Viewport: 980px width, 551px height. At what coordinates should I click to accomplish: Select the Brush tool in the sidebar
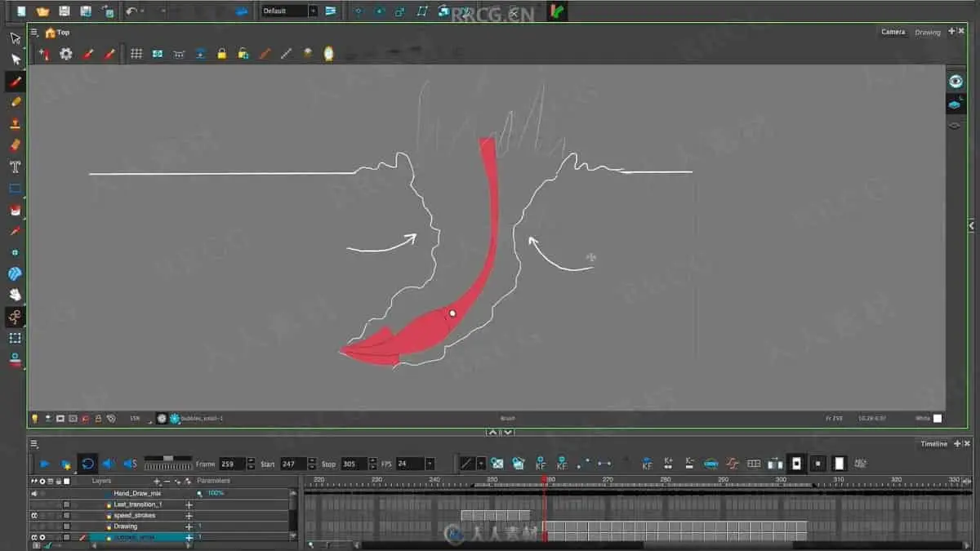point(15,81)
